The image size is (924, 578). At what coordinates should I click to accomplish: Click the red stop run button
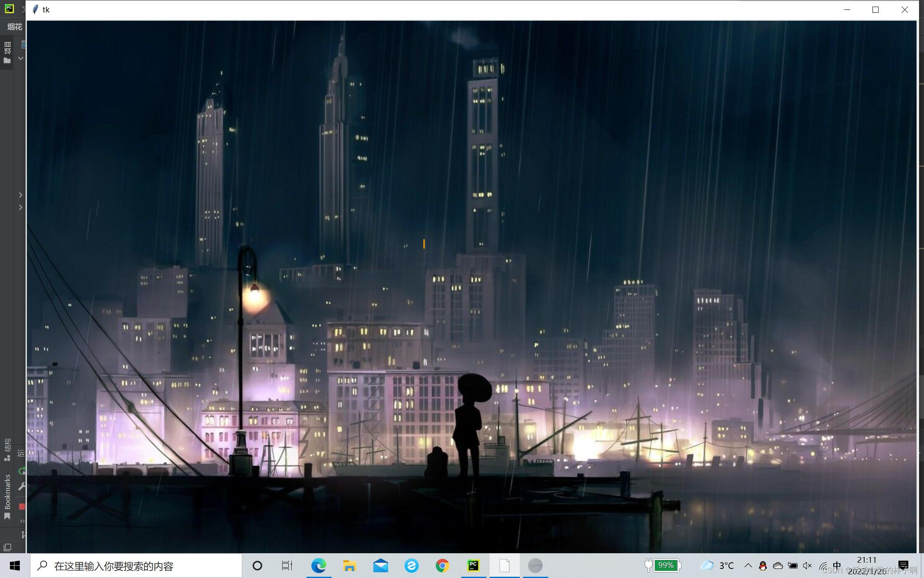[22, 507]
